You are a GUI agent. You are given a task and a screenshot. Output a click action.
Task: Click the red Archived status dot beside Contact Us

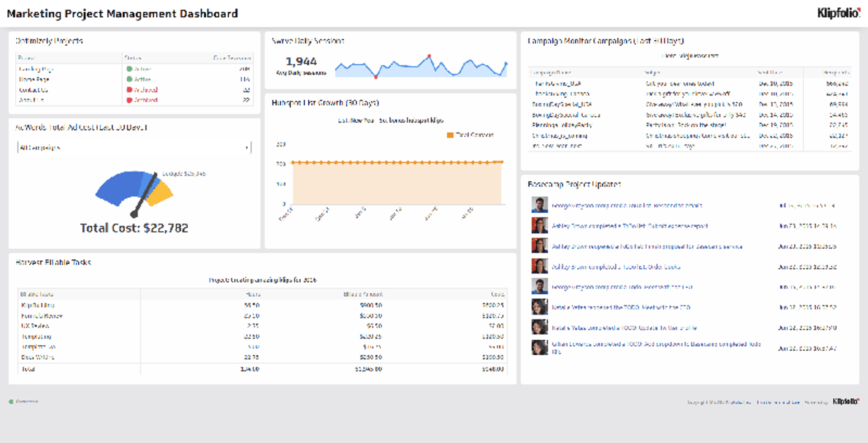[130, 90]
